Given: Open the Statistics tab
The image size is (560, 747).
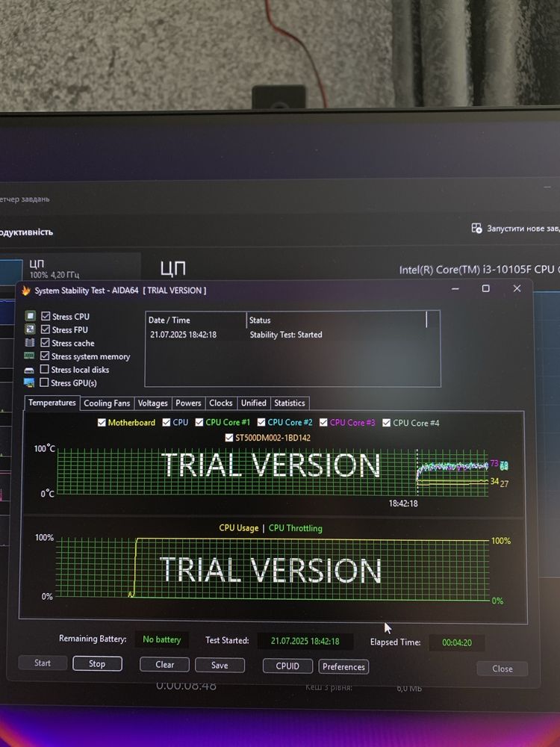Looking at the screenshot, I should pos(290,403).
